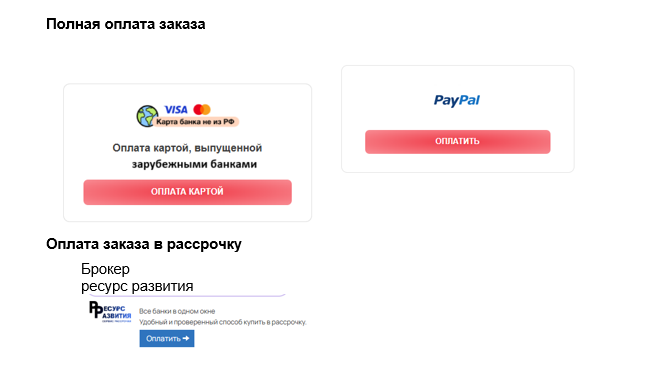Click the 'Карта банка не из РФ' badge
The width and height of the screenshot is (645, 384).
[x=195, y=122]
